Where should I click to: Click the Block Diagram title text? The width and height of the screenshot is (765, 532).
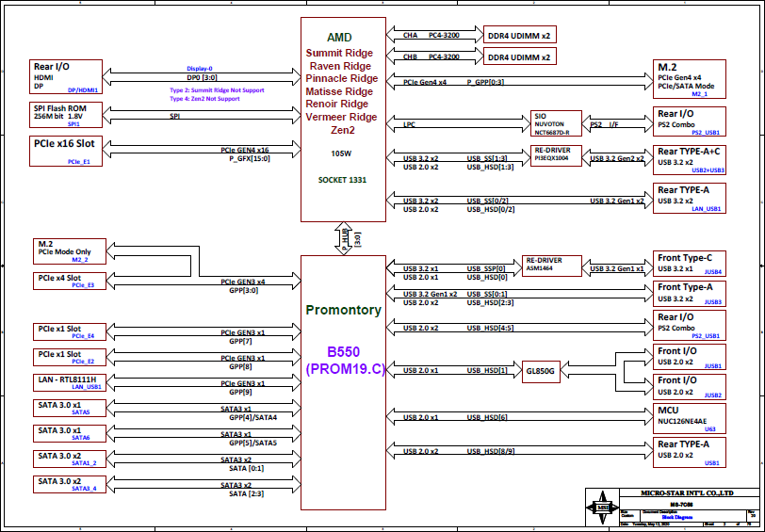click(x=677, y=517)
